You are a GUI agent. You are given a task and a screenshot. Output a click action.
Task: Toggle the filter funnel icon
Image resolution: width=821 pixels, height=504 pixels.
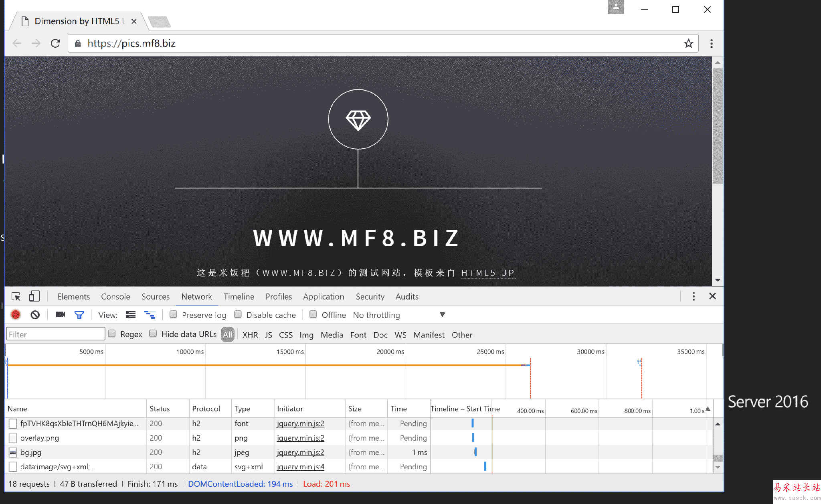(79, 315)
